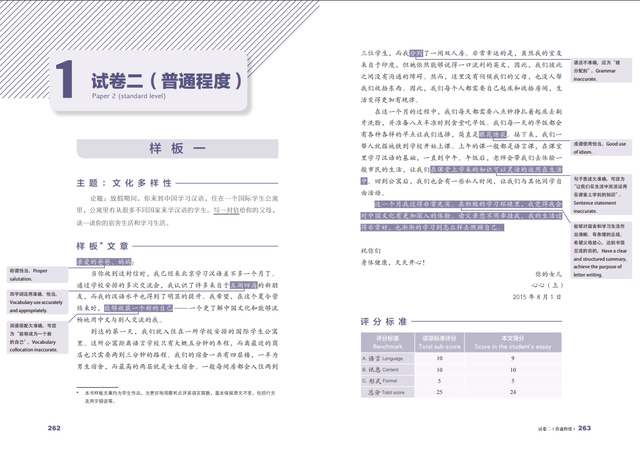Click the Benchmark table header cell
Image resolution: width=640 pixels, height=449 pixels.
[387, 342]
